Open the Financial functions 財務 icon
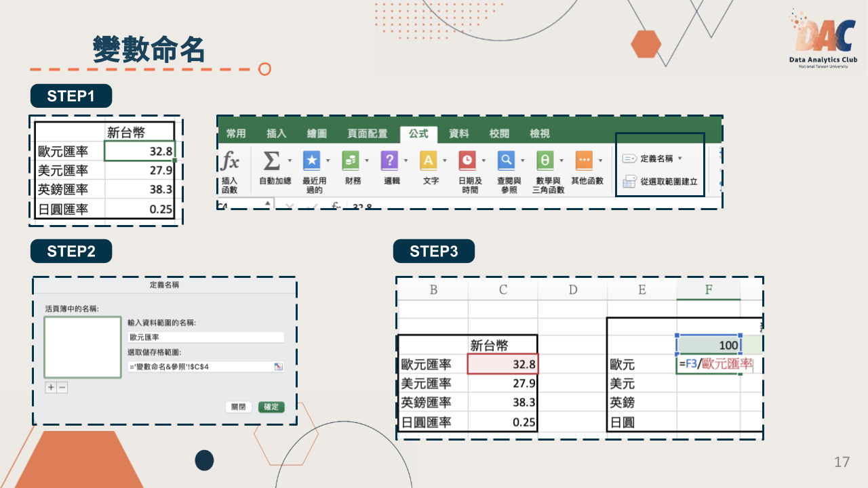This screenshot has width=868, height=488. point(352,161)
